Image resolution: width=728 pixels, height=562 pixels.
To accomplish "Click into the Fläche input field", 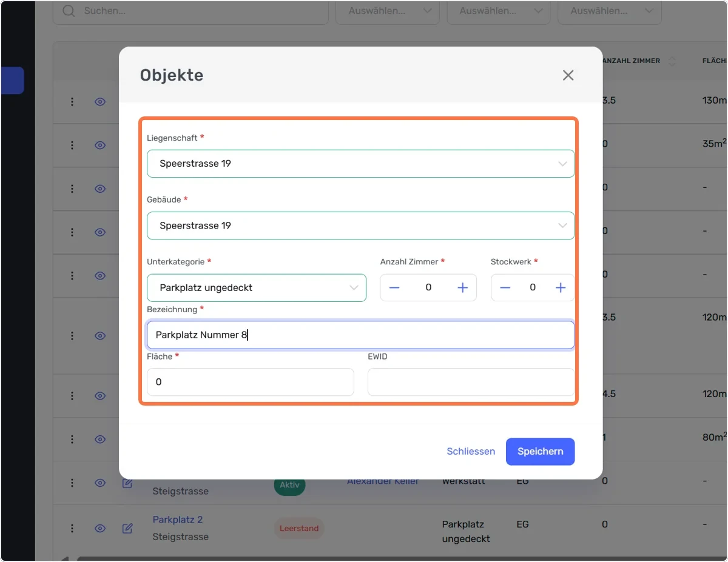I will (250, 382).
